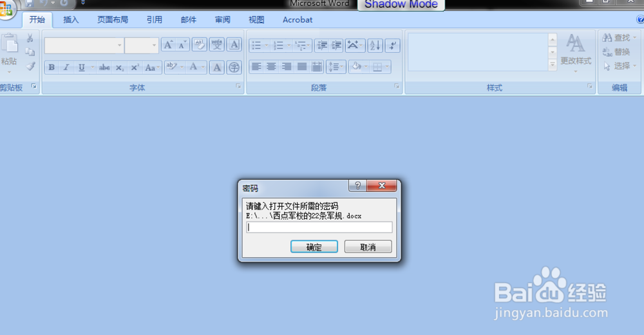This screenshot has height=335, width=644.
Task: Toggle Superscript formatting
Action: [135, 68]
